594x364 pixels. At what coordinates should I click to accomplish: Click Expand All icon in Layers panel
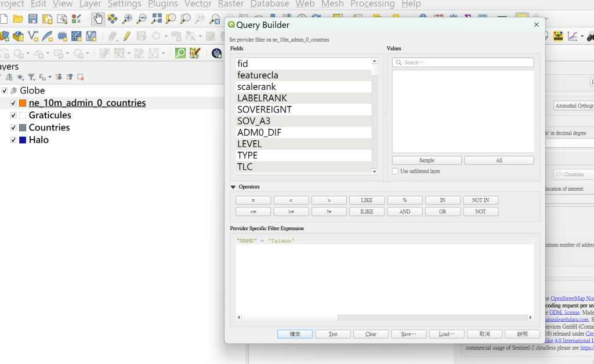tap(59, 77)
